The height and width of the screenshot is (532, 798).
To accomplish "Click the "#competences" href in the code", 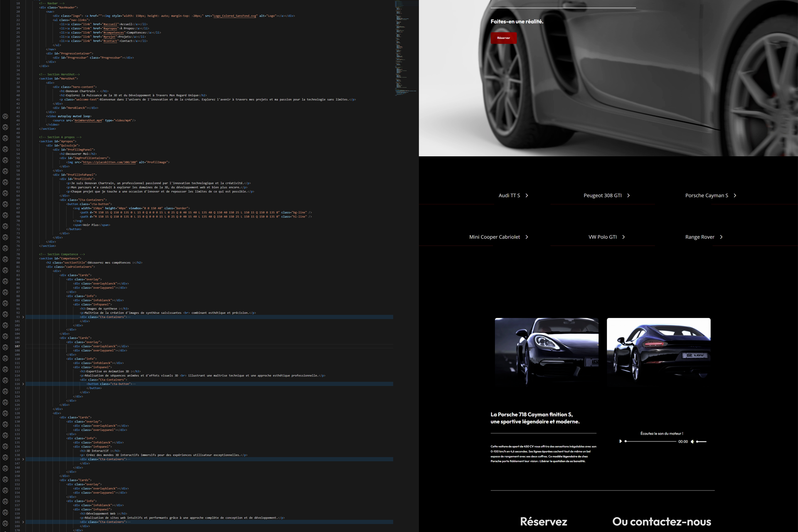I will [113, 32].
